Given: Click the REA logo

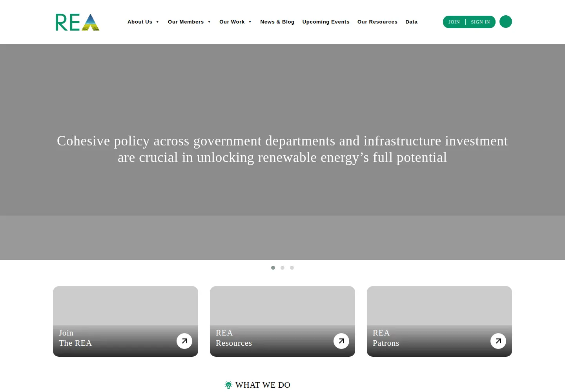Looking at the screenshot, I should [77, 22].
